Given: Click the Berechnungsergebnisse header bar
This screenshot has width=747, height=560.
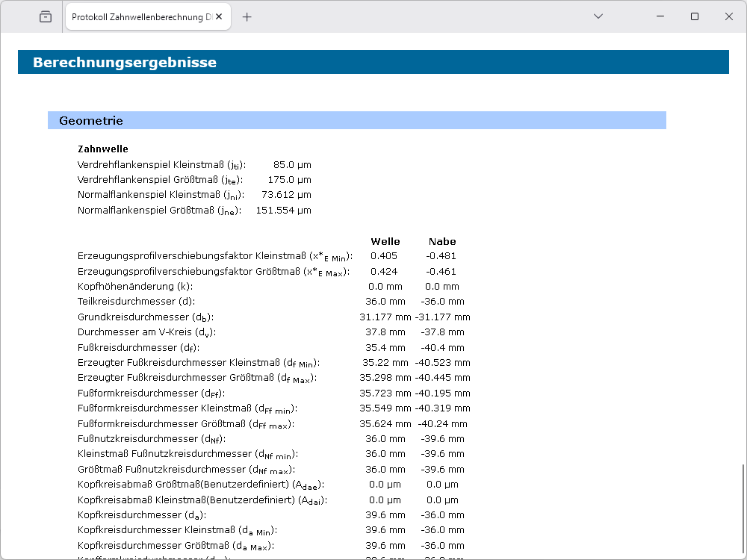Looking at the screenshot, I should [x=372, y=62].
